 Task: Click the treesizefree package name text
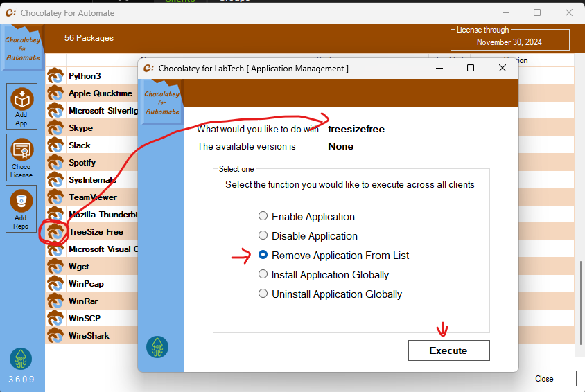coord(356,129)
